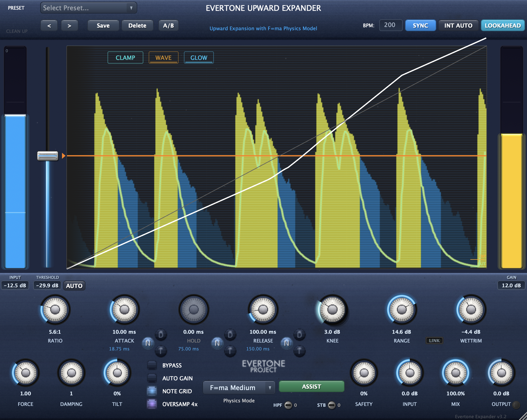Select D mode beside the Release knob
This screenshot has width=527, height=420.
299,335
